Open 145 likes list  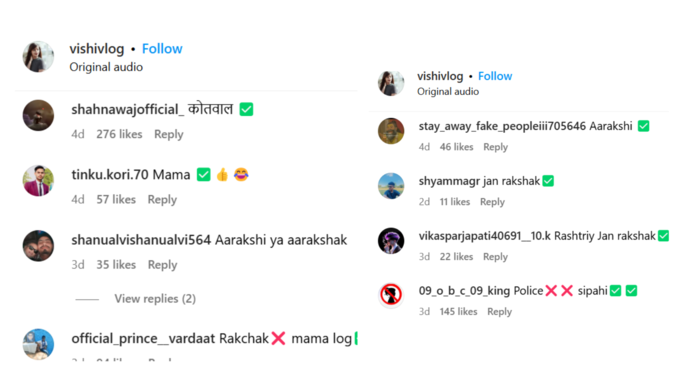458,311
